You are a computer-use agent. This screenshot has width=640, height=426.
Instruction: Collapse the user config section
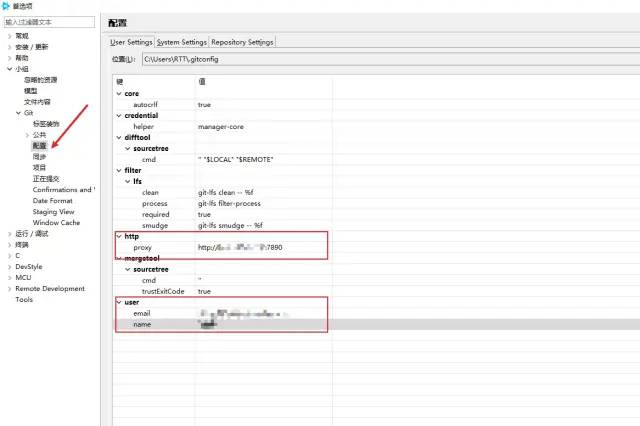[119, 302]
